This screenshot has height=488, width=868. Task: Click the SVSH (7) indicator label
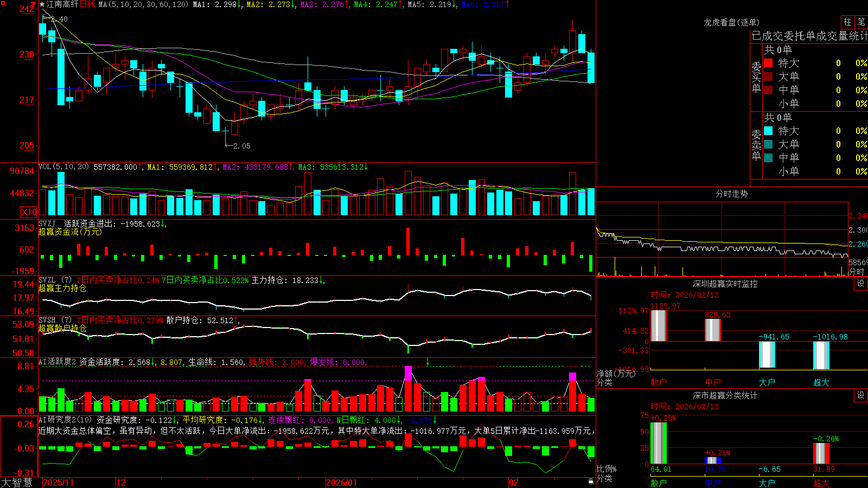pos(55,320)
